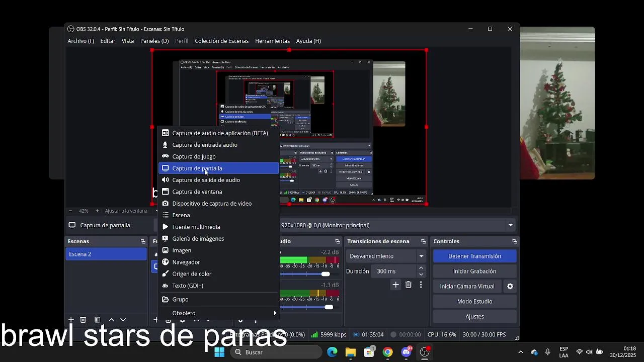Adjust the -2.2 dB volume slider
The image size is (644, 362).
pos(326,274)
